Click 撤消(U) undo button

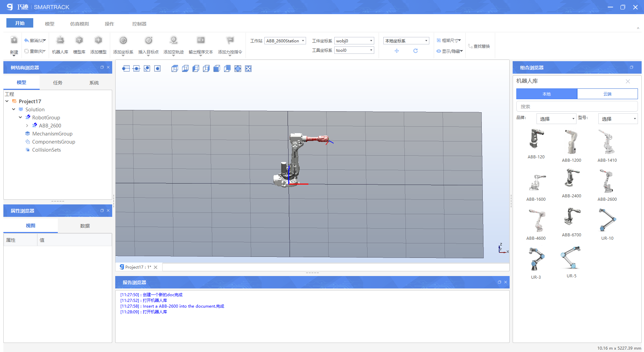pos(35,40)
